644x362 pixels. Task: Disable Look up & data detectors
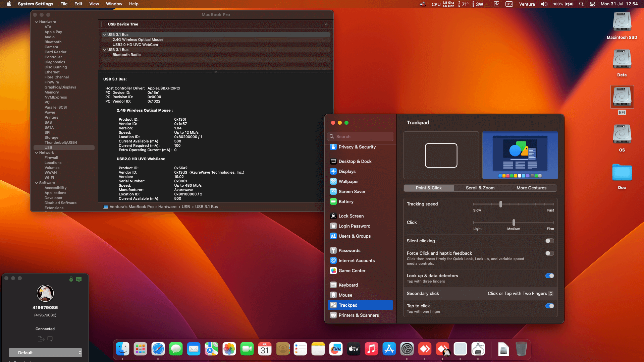pos(549,276)
